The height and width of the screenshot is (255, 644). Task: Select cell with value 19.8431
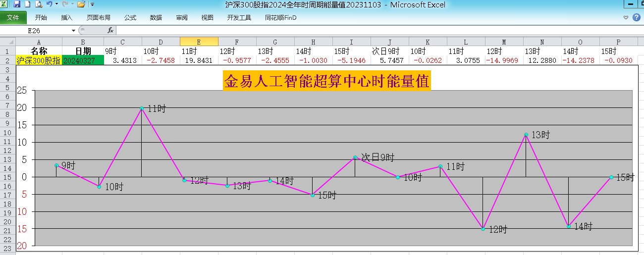(199, 60)
